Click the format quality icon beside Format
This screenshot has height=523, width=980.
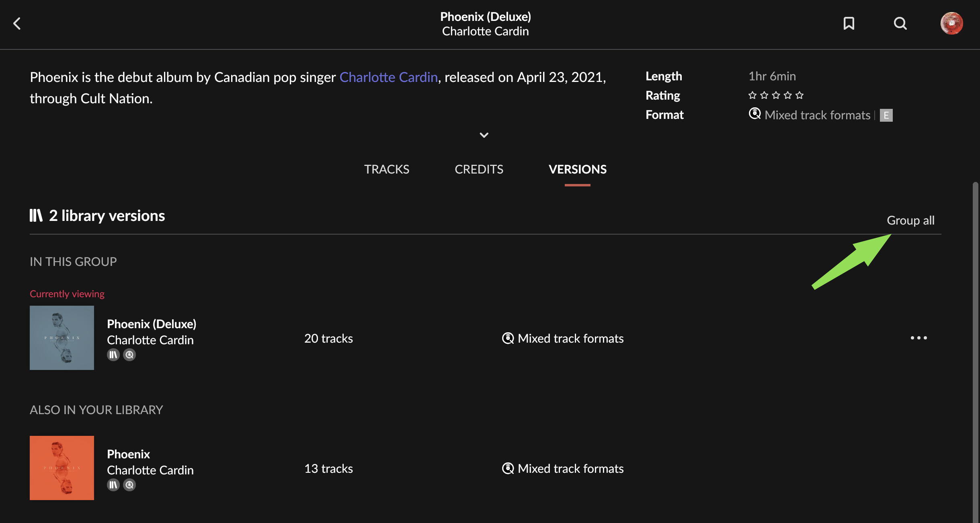coord(754,114)
